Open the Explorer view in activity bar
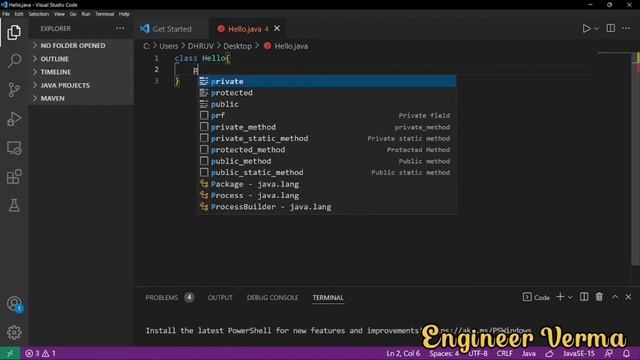Image resolution: width=640 pixels, height=360 pixels. (14, 32)
